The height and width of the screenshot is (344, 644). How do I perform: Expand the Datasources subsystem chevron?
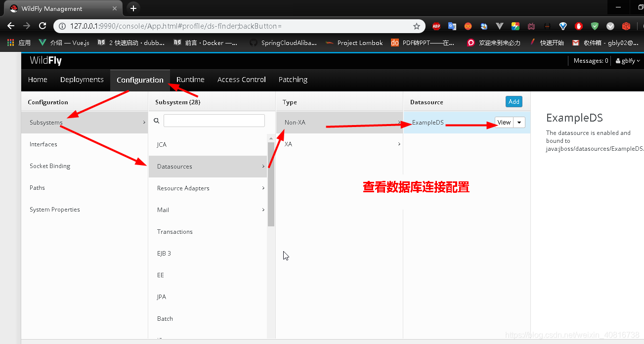263,167
